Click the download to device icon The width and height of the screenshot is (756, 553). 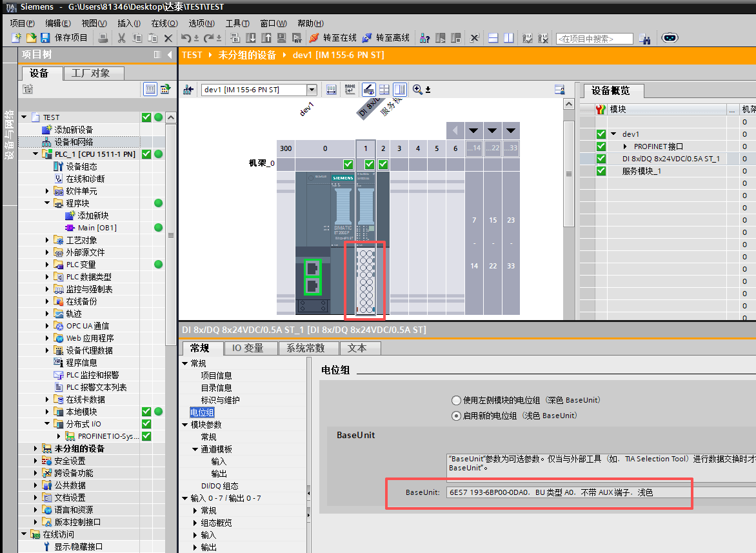[251, 38]
